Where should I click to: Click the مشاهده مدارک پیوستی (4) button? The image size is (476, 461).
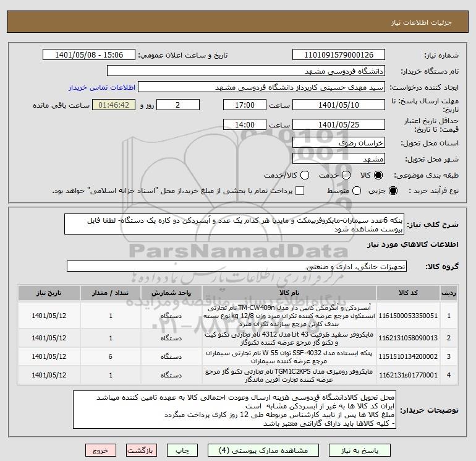coord(263,450)
